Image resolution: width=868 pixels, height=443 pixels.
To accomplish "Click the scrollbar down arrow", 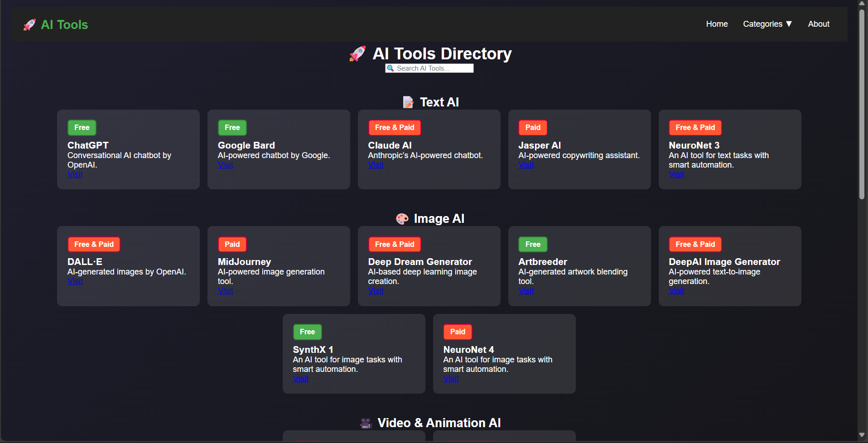I will coord(862,435).
